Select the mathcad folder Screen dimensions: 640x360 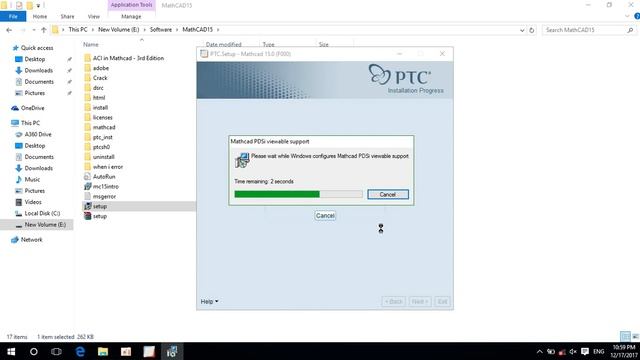pos(104,127)
